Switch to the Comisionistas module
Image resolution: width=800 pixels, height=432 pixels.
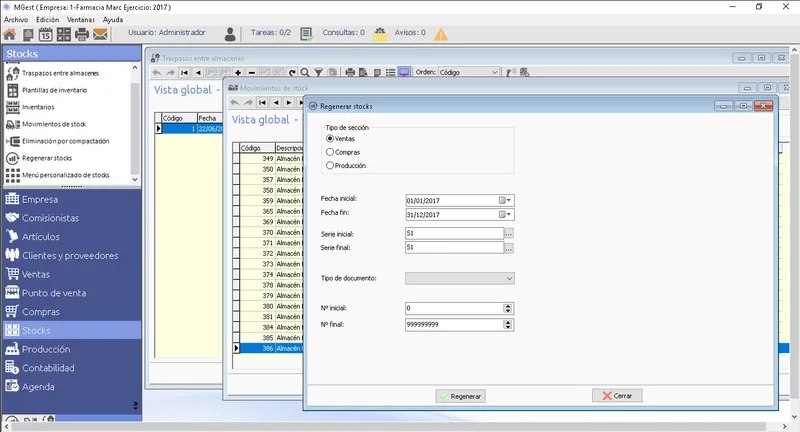pos(71,218)
